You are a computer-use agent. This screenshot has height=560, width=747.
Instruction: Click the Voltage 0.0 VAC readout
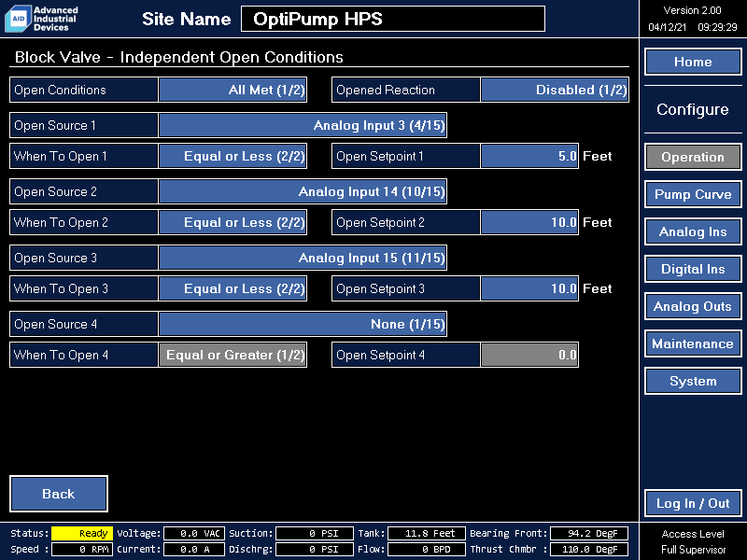pyautogui.click(x=194, y=533)
